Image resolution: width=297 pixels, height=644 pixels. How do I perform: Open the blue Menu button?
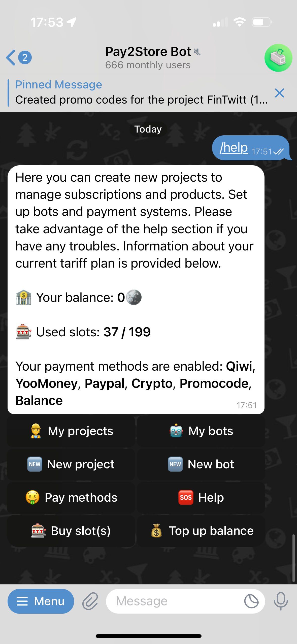click(x=41, y=601)
